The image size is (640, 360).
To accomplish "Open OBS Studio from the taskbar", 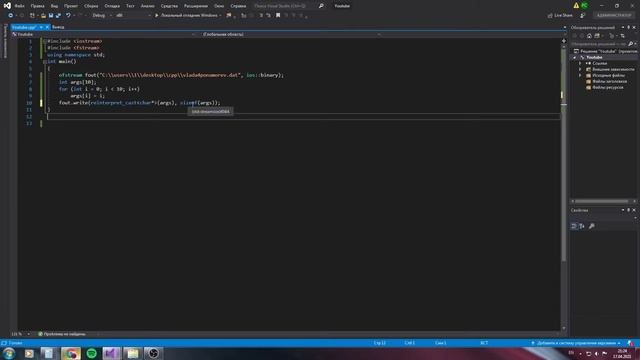I will [x=153, y=353].
